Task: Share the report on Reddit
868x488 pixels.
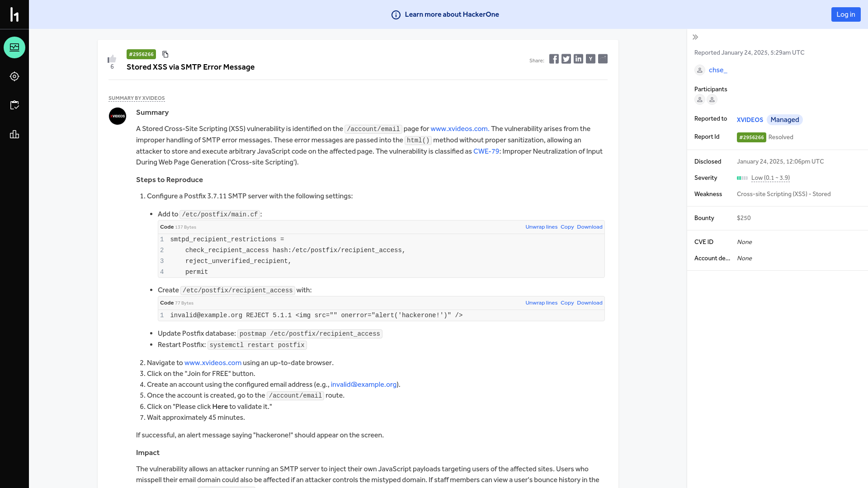Action: click(603, 59)
